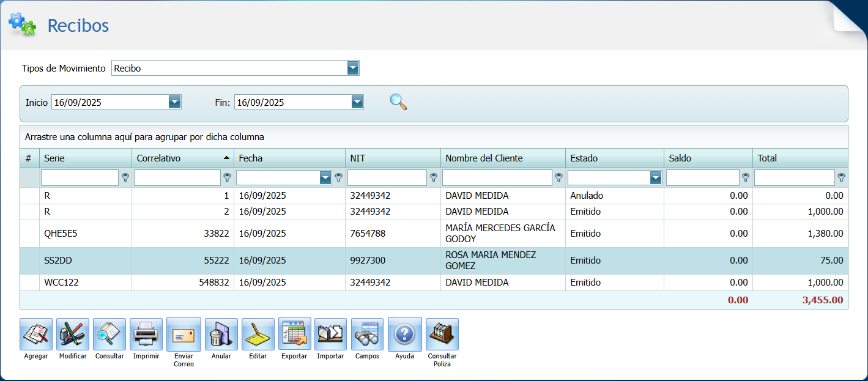Image resolution: width=868 pixels, height=381 pixels.
Task: Click the Imprimir printer icon
Action: pyautogui.click(x=146, y=334)
